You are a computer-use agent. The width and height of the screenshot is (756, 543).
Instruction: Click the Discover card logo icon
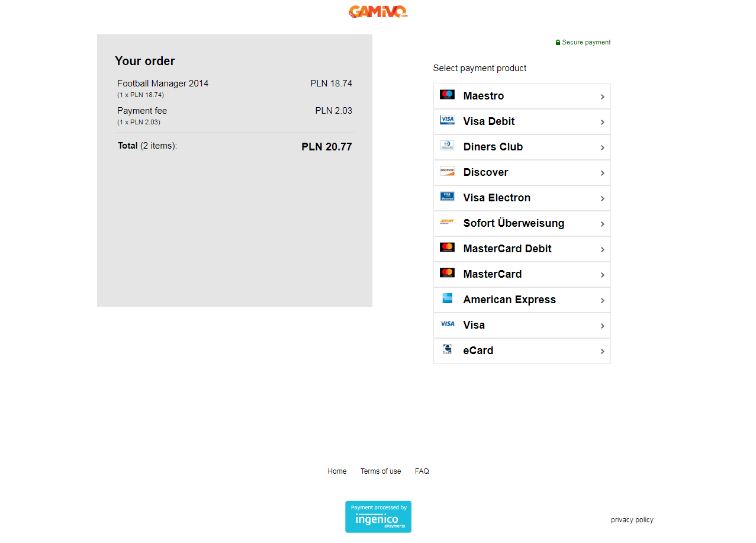click(447, 171)
